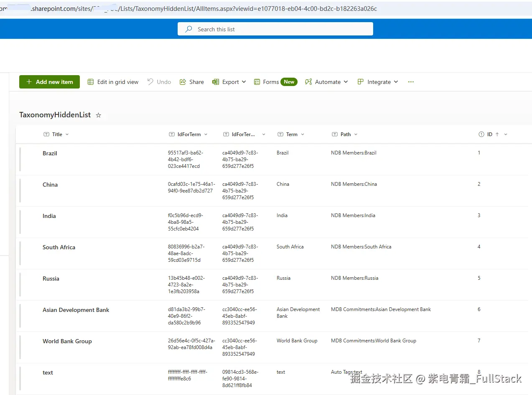Click the grid icon of Edit in grid view
Image resolution: width=532 pixels, height=395 pixels.
[91, 82]
